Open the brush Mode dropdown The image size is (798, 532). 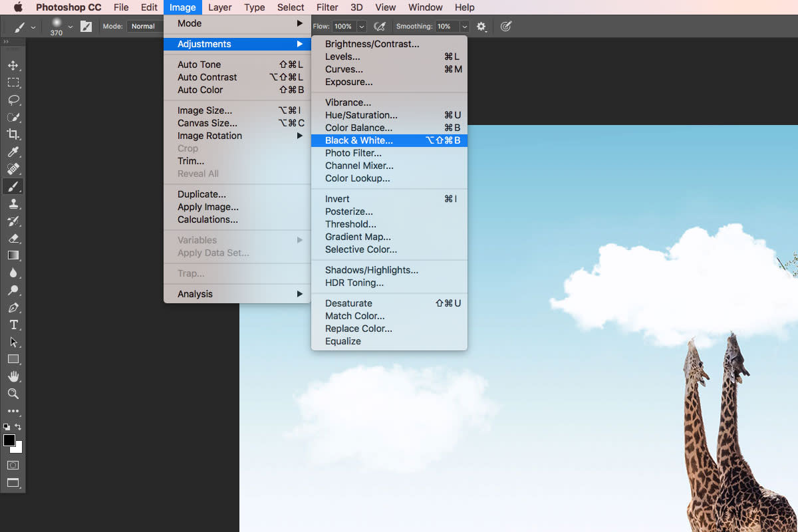146,27
